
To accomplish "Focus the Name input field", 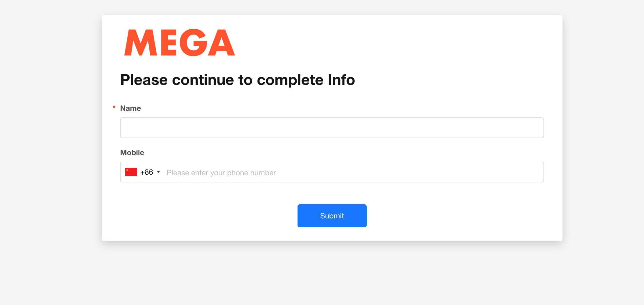I will [332, 128].
